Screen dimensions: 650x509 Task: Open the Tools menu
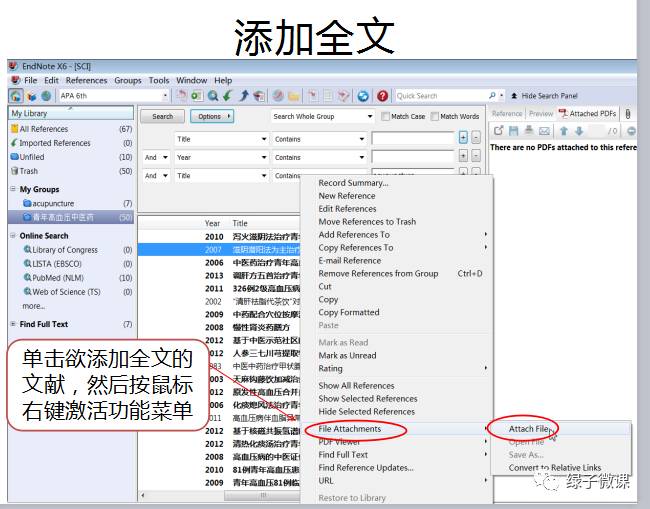(x=159, y=80)
